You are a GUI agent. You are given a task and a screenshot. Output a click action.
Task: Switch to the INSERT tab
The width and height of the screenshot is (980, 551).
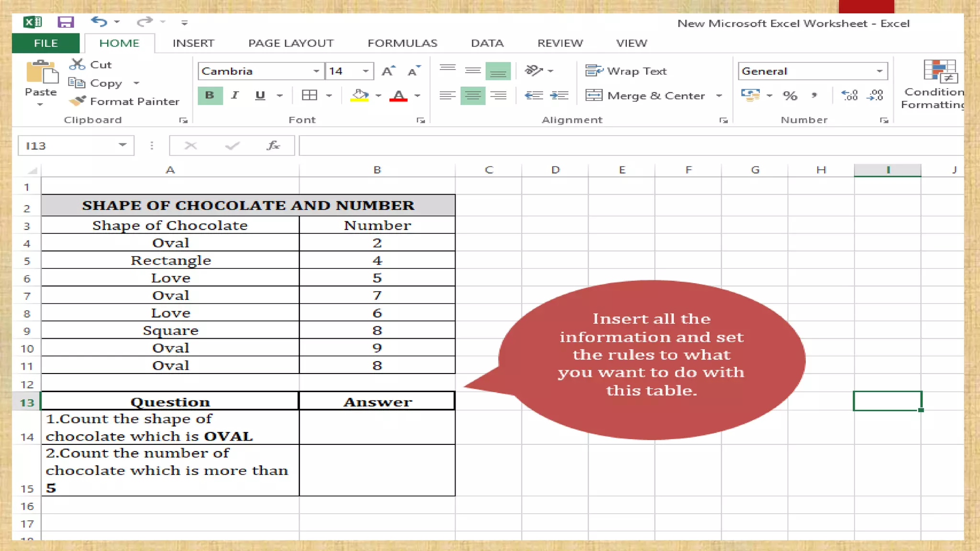pyautogui.click(x=193, y=43)
